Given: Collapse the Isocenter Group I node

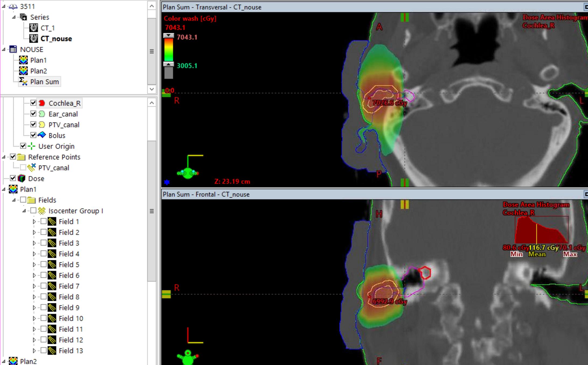Looking at the screenshot, I should pyautogui.click(x=24, y=211).
